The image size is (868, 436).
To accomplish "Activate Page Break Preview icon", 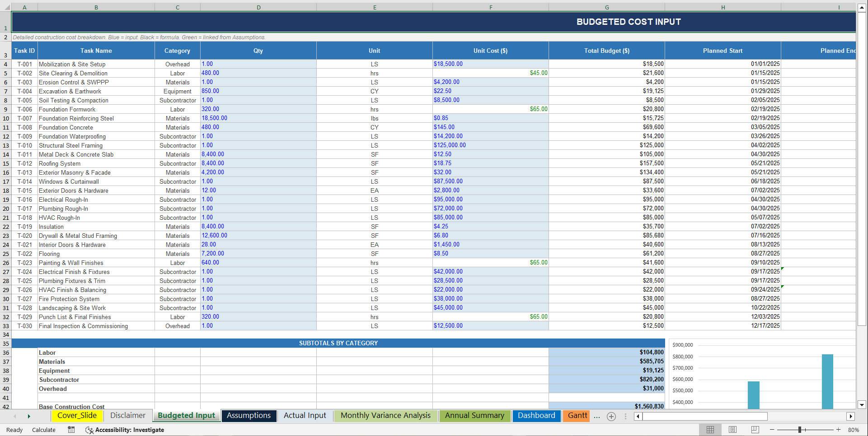I will click(755, 430).
